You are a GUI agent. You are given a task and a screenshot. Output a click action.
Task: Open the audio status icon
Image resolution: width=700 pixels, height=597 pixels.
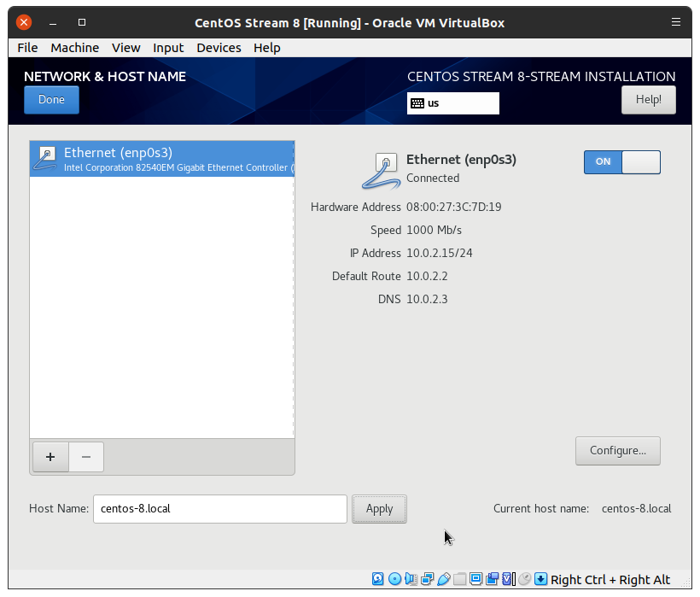pyautogui.click(x=411, y=579)
